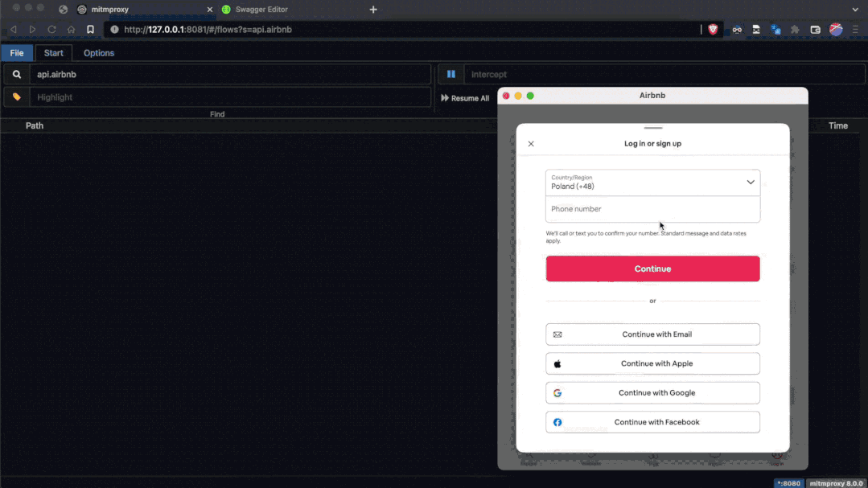The height and width of the screenshot is (488, 868).
Task: Click the red Continue button
Action: (652, 269)
